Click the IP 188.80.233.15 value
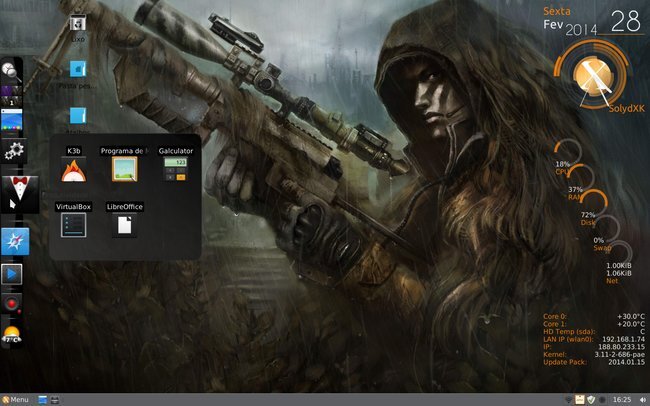This screenshot has height=406, width=650. (x=621, y=347)
